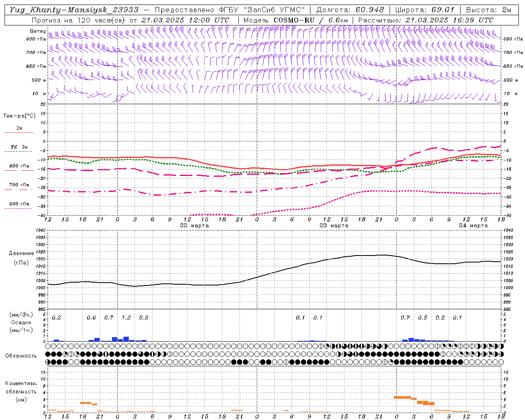Click the 'Давление' pressure panel label
The width and height of the screenshot is (525, 420).
coord(21,253)
